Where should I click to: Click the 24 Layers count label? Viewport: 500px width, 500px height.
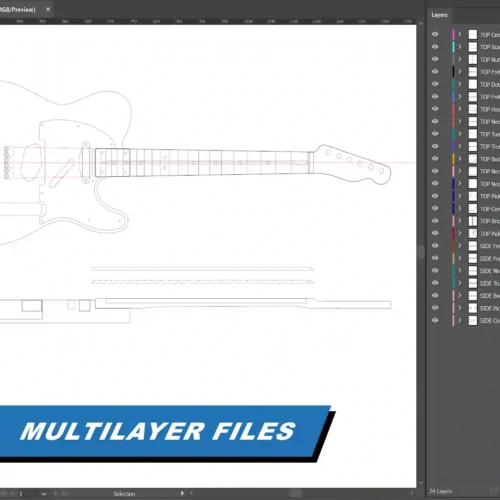click(440, 491)
